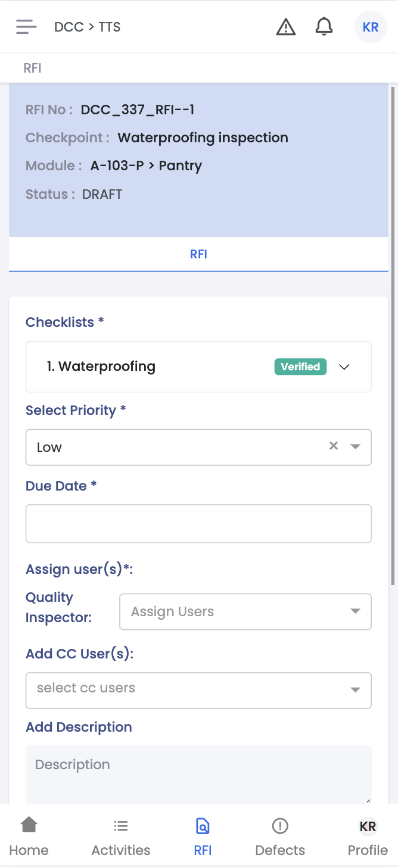The image size is (398, 868).
Task: Click the Due Date input field
Action: coord(198,523)
